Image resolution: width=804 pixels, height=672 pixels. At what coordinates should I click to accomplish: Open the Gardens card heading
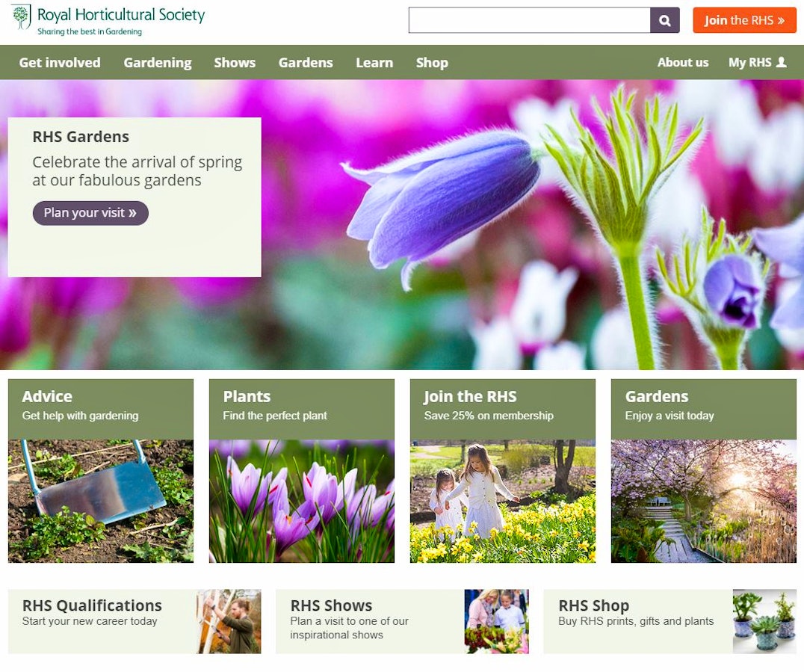(x=657, y=396)
